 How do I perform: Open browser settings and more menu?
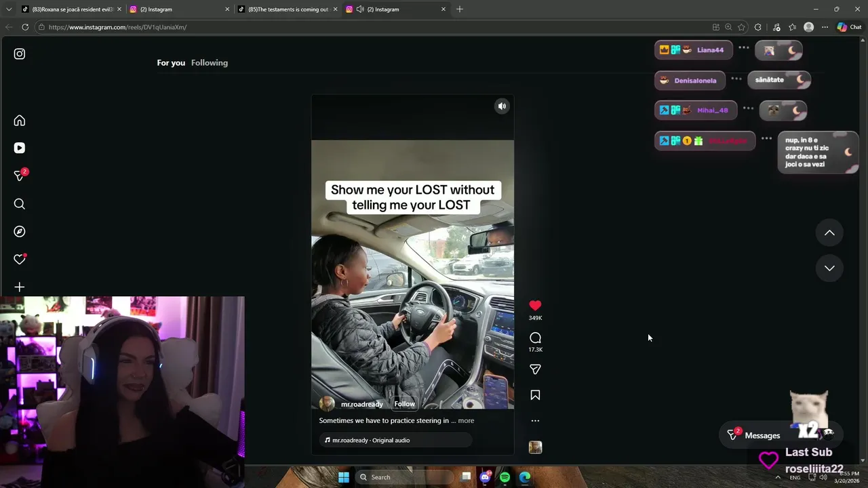point(825,27)
